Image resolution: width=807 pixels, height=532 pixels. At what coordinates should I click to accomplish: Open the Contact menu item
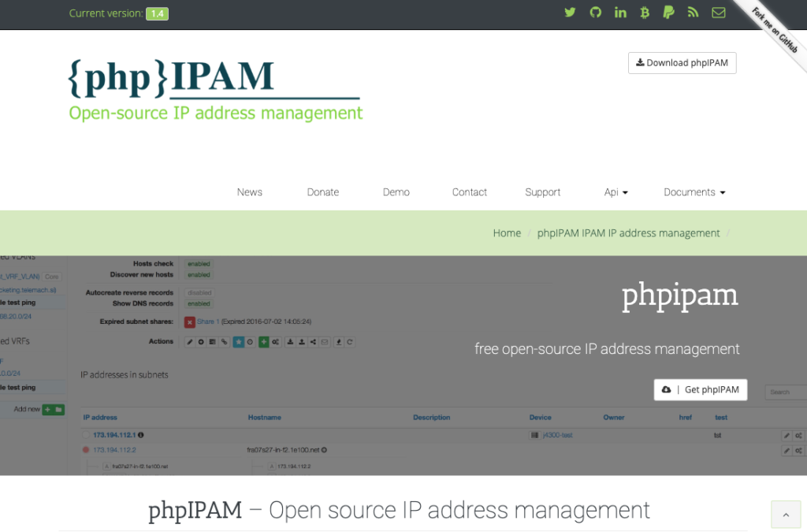coord(470,192)
